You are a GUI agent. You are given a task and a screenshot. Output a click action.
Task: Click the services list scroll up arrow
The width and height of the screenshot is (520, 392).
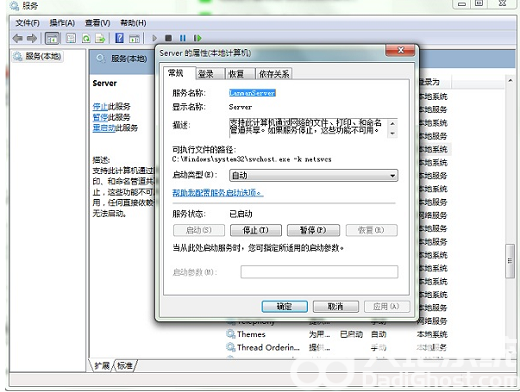click(510, 81)
